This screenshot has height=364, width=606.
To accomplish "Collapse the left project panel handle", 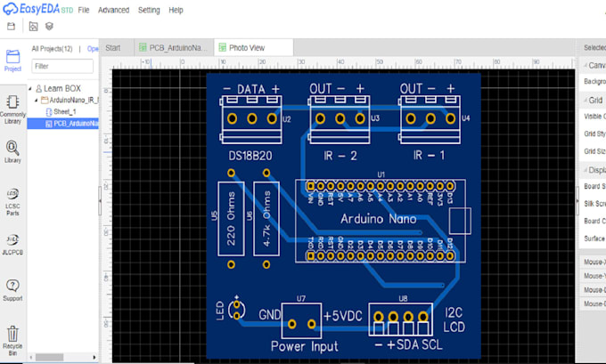I will pos(100,201).
